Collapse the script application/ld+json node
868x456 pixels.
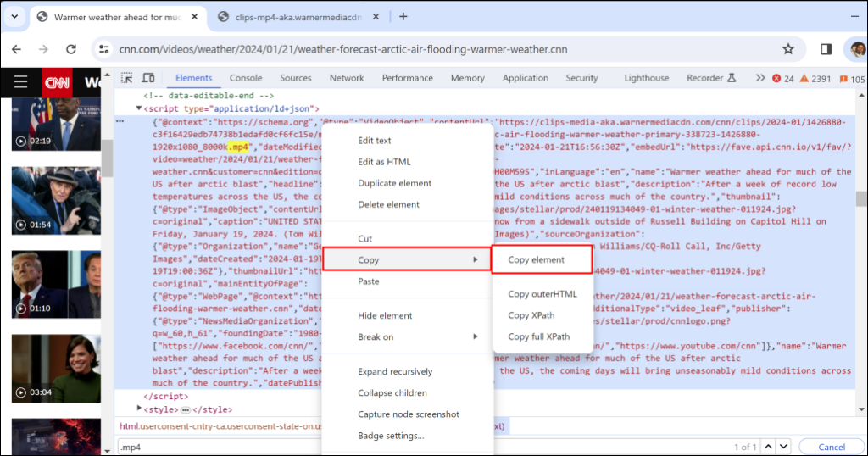click(139, 108)
